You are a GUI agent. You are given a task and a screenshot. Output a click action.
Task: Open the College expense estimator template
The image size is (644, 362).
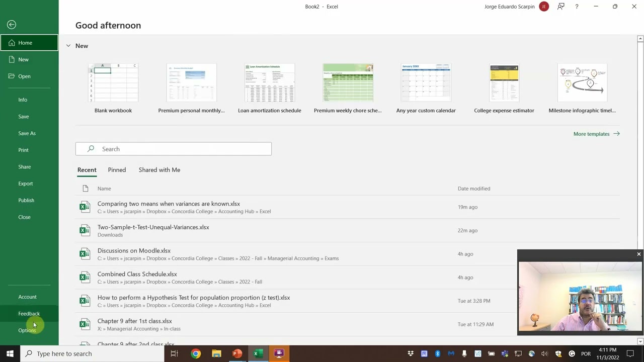tap(504, 88)
